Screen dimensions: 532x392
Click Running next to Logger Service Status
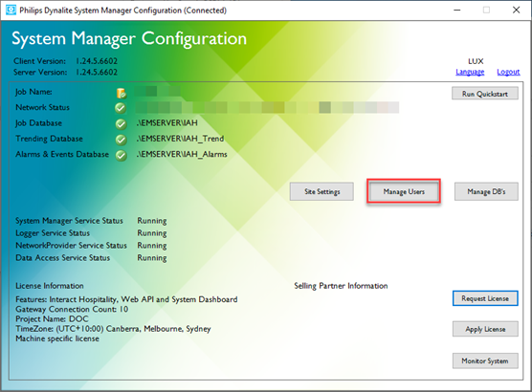(152, 233)
